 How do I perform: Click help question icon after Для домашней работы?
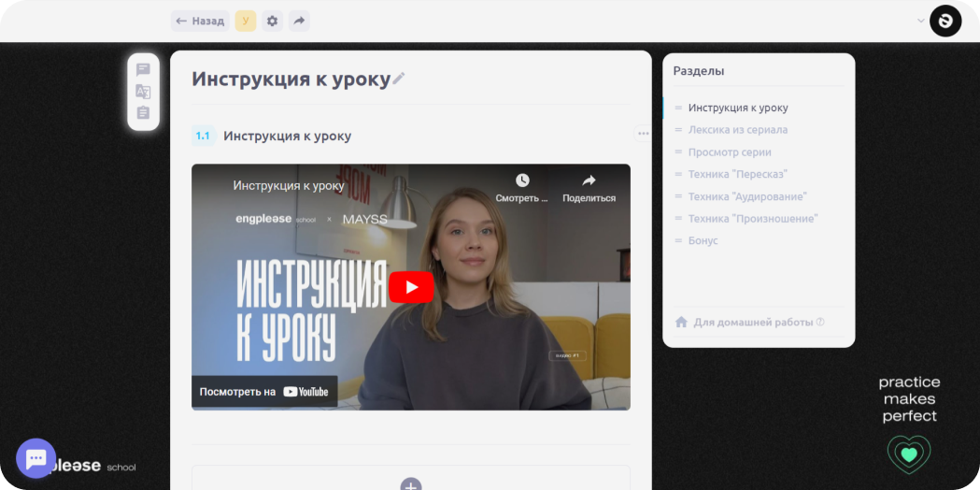coord(820,323)
